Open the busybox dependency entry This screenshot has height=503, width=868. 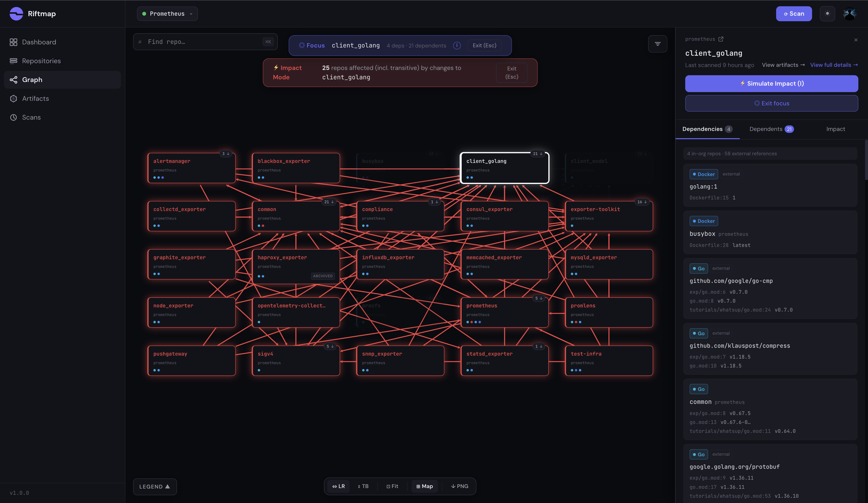pos(770,232)
